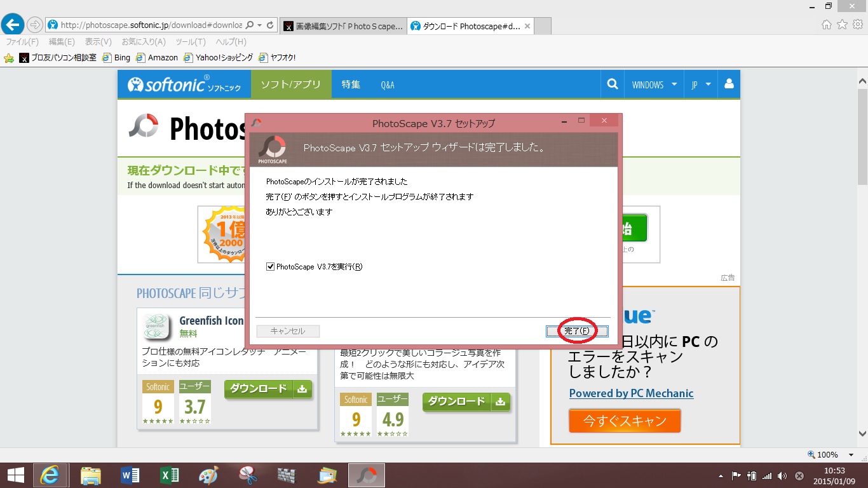Viewport: 868px width, 488px height.
Task: Click the volume speaker tray icon
Action: coord(782,475)
